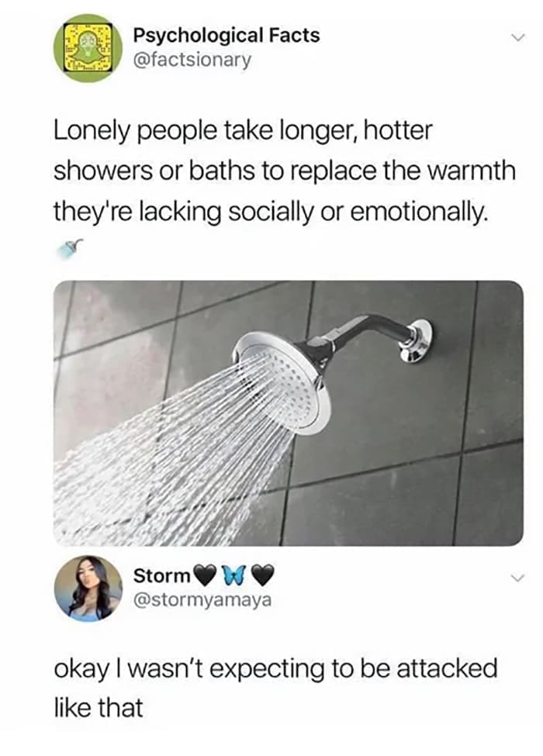Image resolution: width=543 pixels, height=756 pixels.
Task: Click the word 'emotionally' in the tweet
Action: pos(416,212)
